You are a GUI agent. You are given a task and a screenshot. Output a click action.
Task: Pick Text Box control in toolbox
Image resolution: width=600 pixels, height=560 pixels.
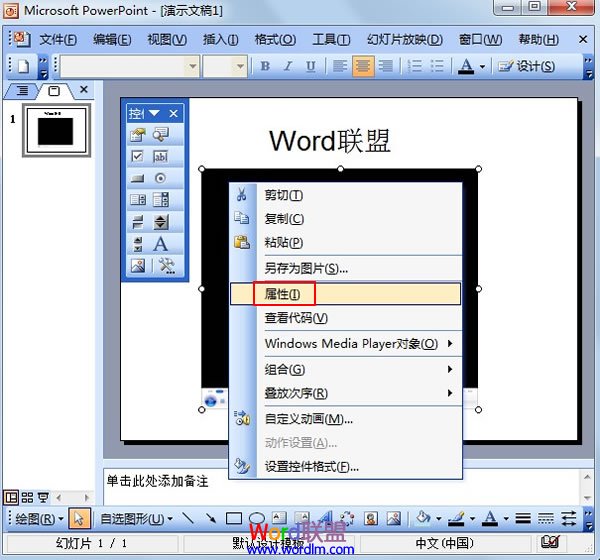point(160,157)
